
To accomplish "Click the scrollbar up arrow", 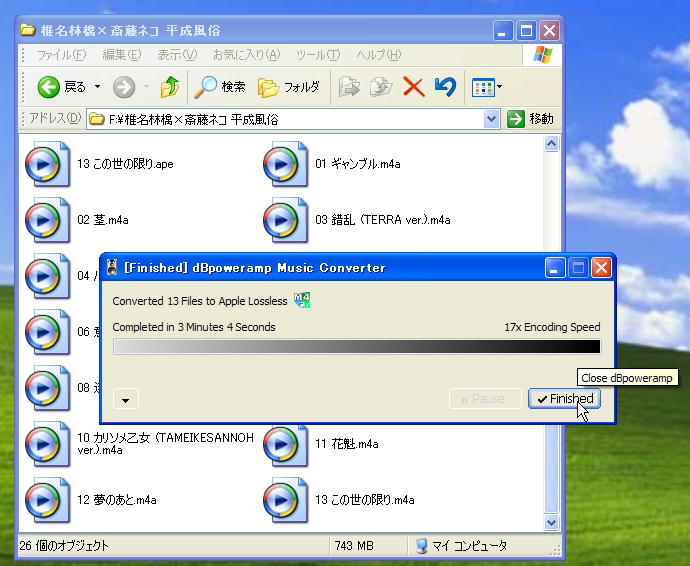I will (x=551, y=144).
